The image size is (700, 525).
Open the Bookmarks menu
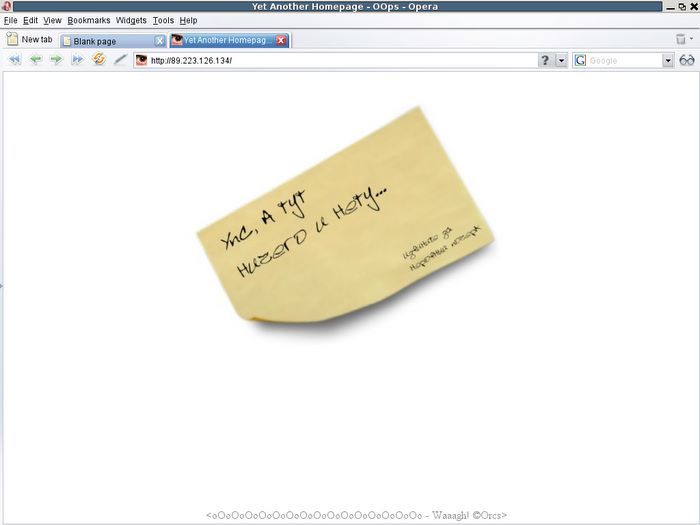(x=89, y=20)
